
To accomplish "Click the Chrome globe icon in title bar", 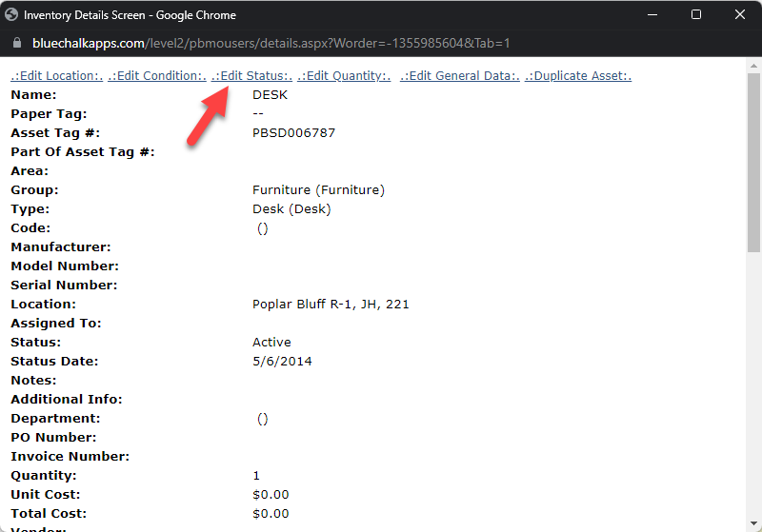I will pos(11,14).
